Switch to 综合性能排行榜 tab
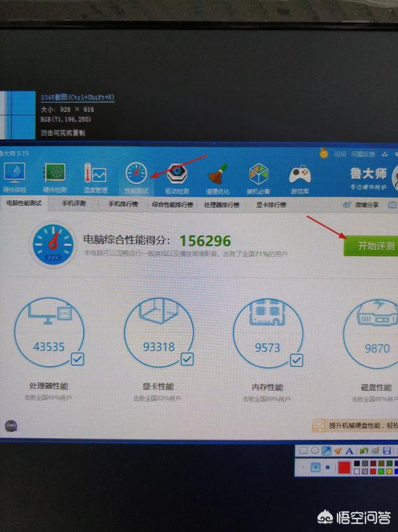Screen dimensions: 398x532 click(x=172, y=204)
